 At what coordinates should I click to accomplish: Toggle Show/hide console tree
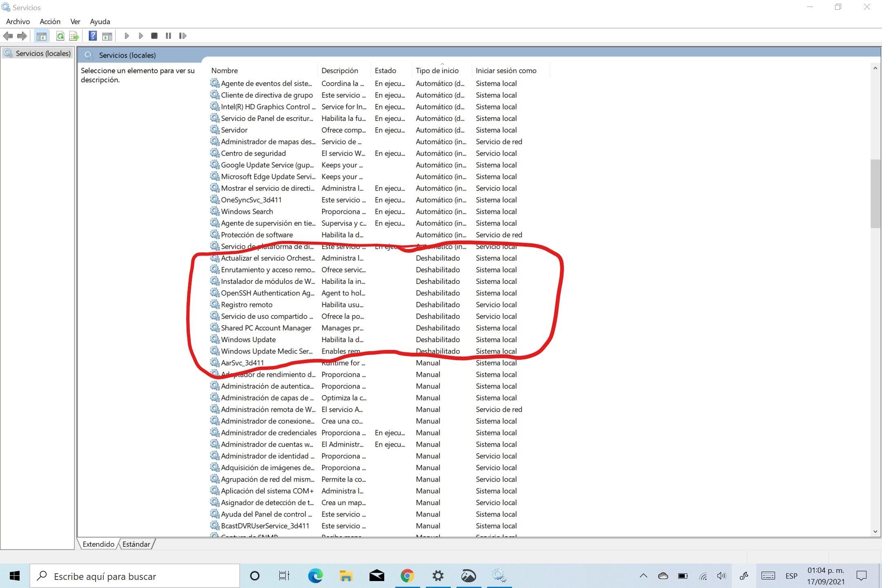41,36
